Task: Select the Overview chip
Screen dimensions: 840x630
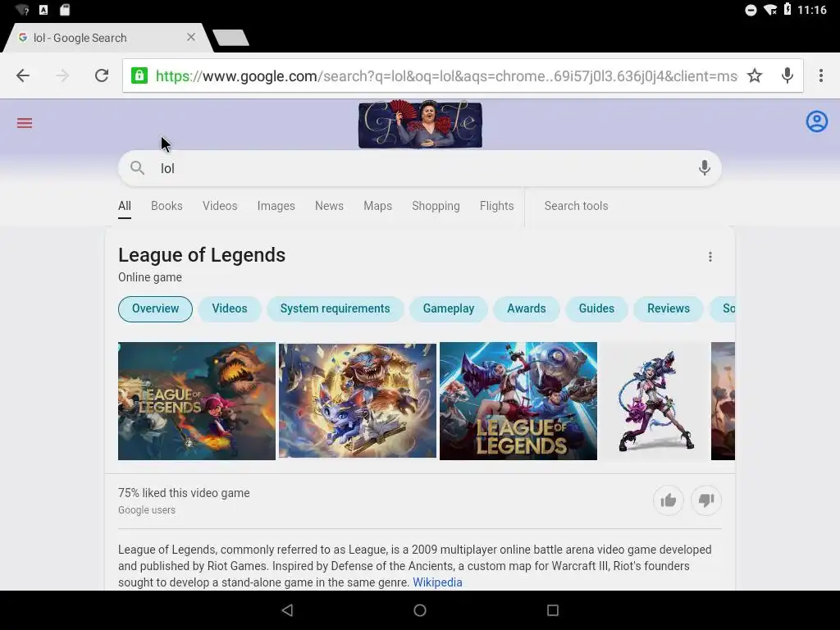Action: pos(155,309)
